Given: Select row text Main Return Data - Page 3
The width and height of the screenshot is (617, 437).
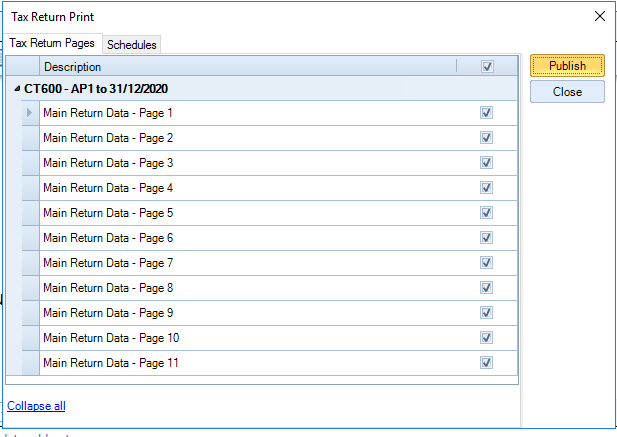Looking at the screenshot, I should click(108, 163).
